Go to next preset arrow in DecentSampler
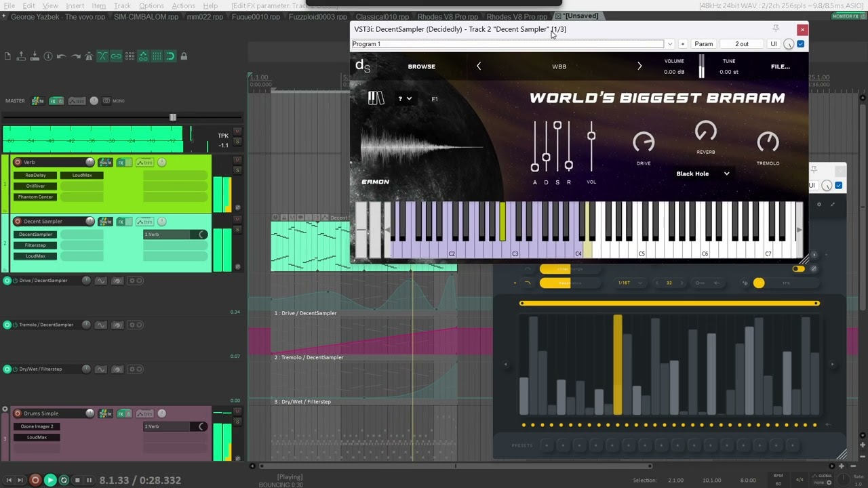868x488 pixels. (639, 66)
